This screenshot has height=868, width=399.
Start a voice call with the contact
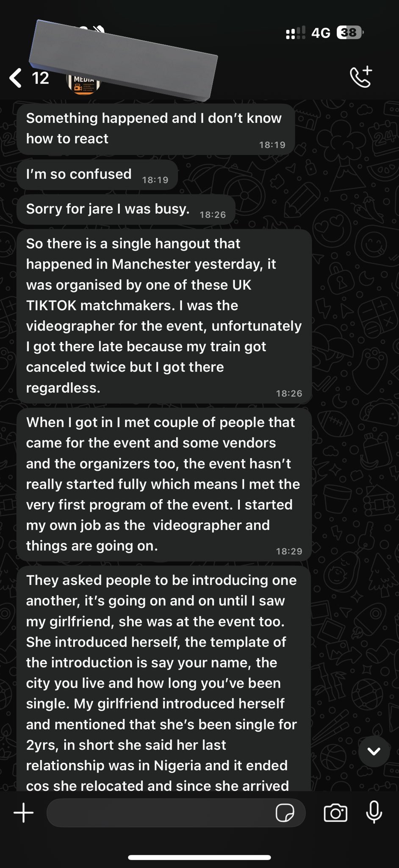(361, 77)
